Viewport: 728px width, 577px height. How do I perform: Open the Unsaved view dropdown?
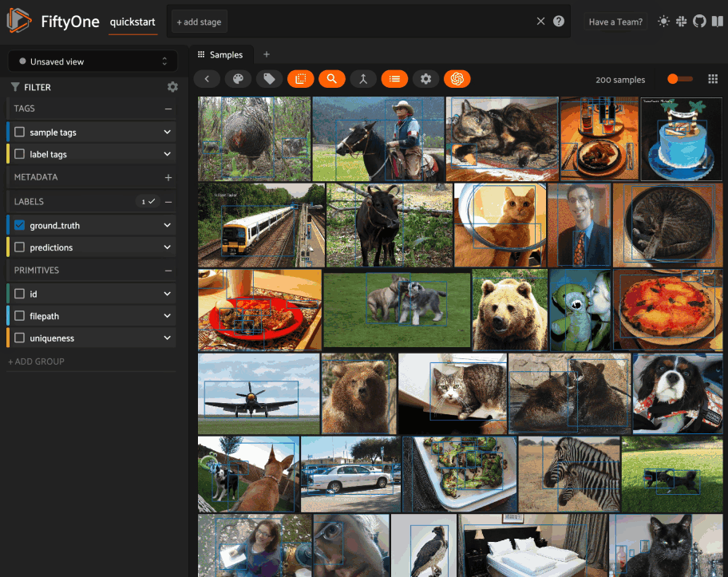pos(92,61)
